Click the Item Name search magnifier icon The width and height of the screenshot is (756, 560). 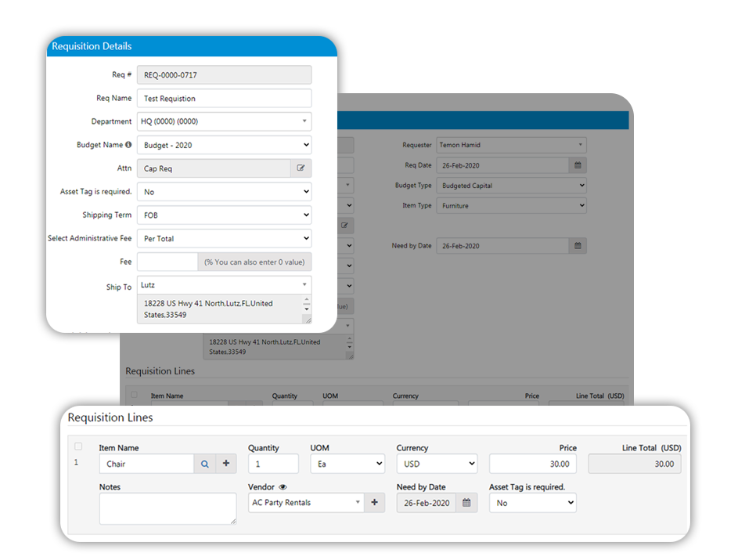(x=204, y=464)
